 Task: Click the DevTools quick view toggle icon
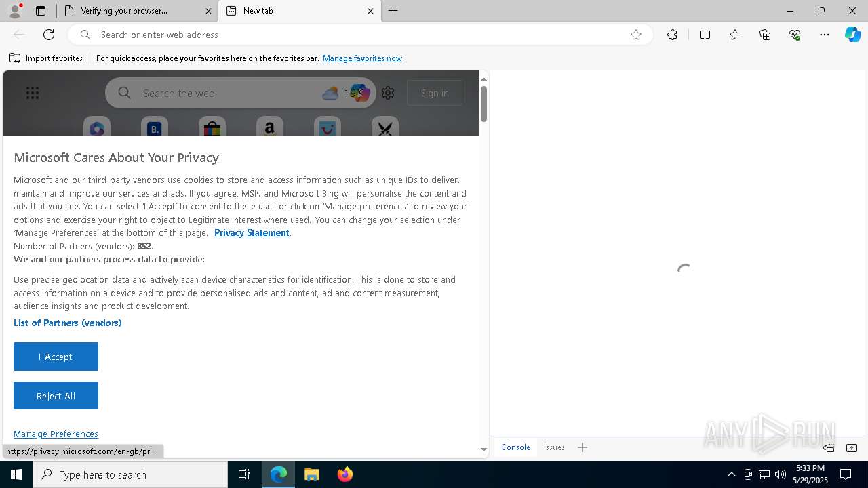pyautogui.click(x=852, y=447)
